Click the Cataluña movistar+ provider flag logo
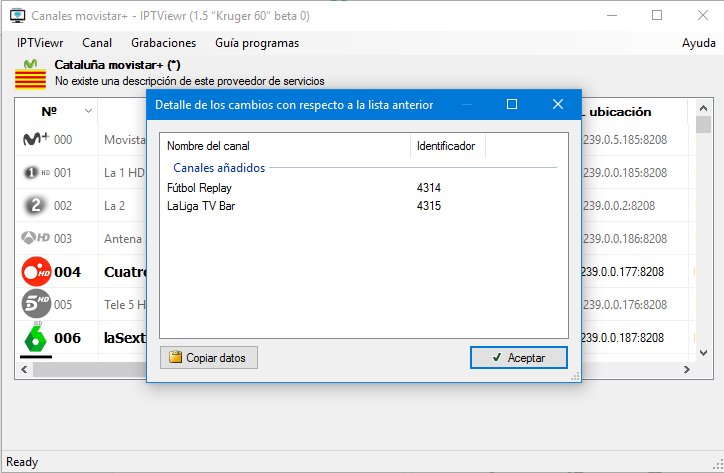The height and width of the screenshot is (473, 724). (30, 74)
